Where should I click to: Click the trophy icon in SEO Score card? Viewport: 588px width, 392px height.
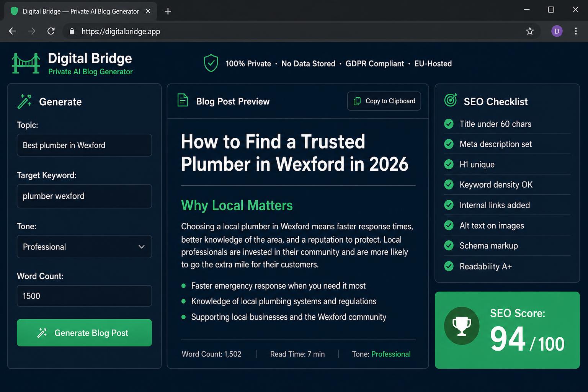tap(462, 326)
